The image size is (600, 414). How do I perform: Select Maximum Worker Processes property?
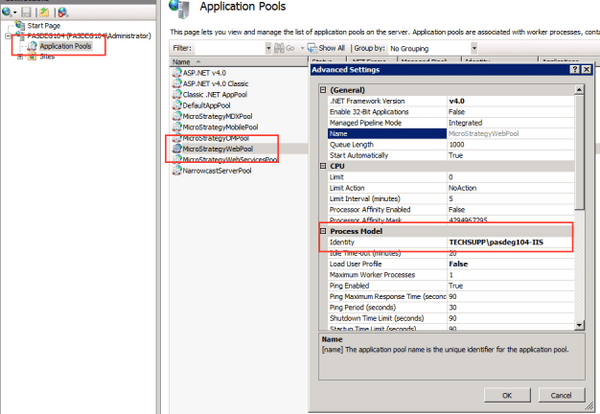pyautogui.click(x=451, y=275)
